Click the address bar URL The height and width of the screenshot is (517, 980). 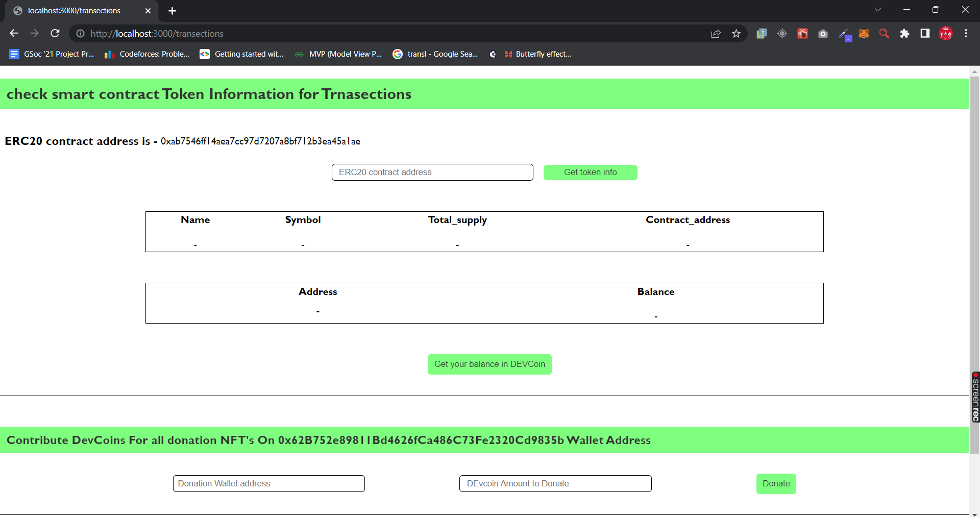pos(157,34)
